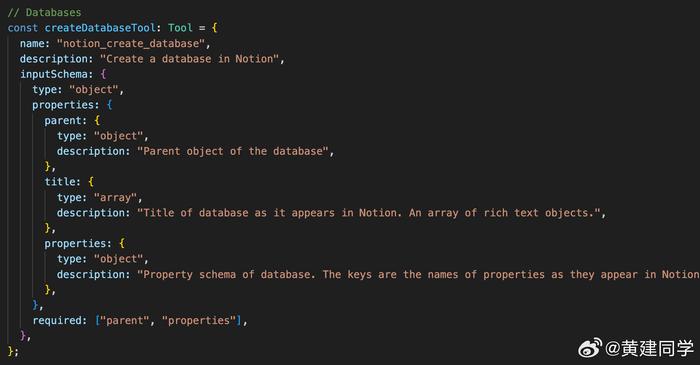
Task: Click the Weibo logo icon in watermark
Action: (590, 347)
